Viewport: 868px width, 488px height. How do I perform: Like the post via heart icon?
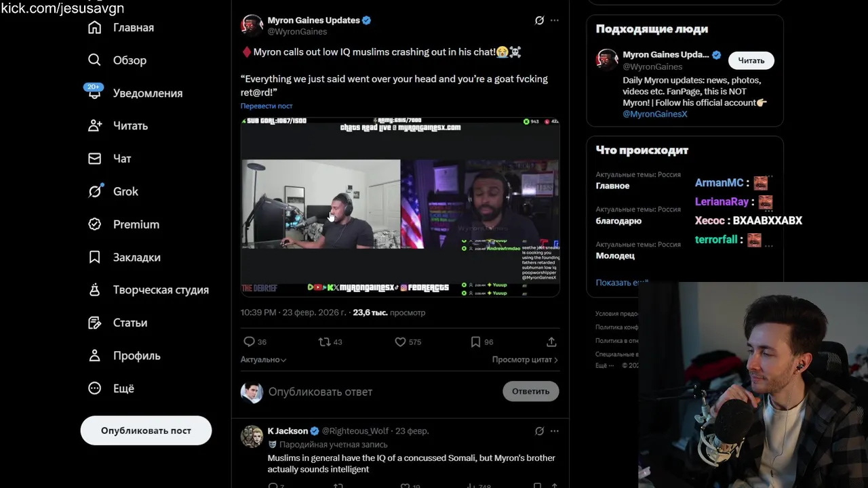pyautogui.click(x=400, y=342)
